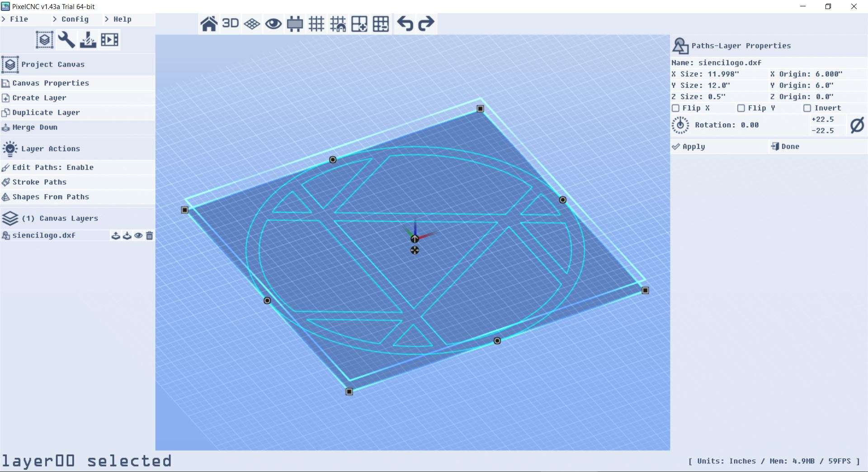The width and height of the screenshot is (868, 472).
Task: Enable Edit Paths
Action: 77,167
